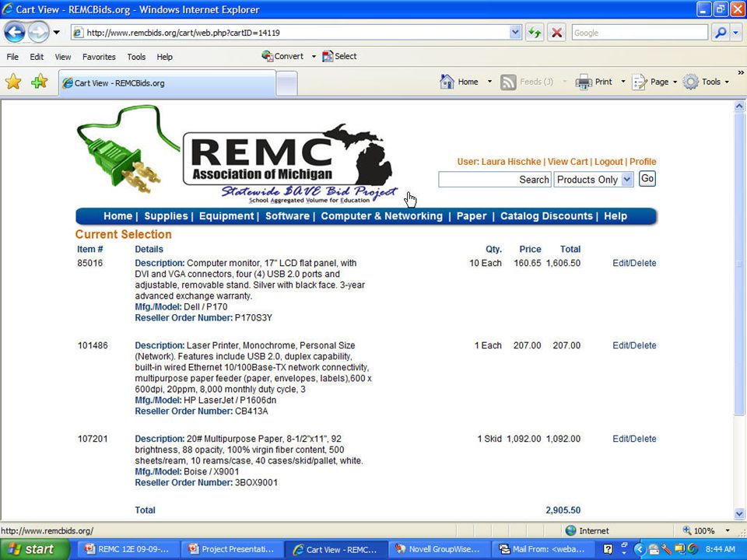Click Supplies in navigation bar
747x560 pixels.
[166, 215]
